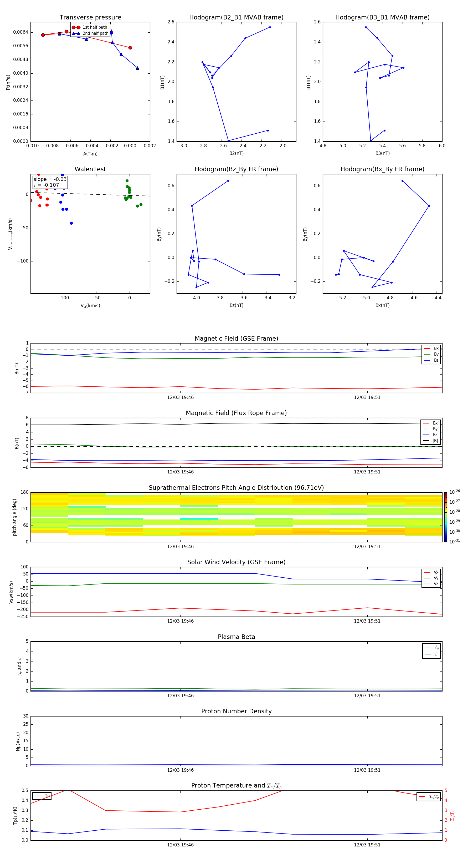The width and height of the screenshot is (473, 868).
Task: Select "Bx'" in the flux rope legend
Action: pos(431,423)
